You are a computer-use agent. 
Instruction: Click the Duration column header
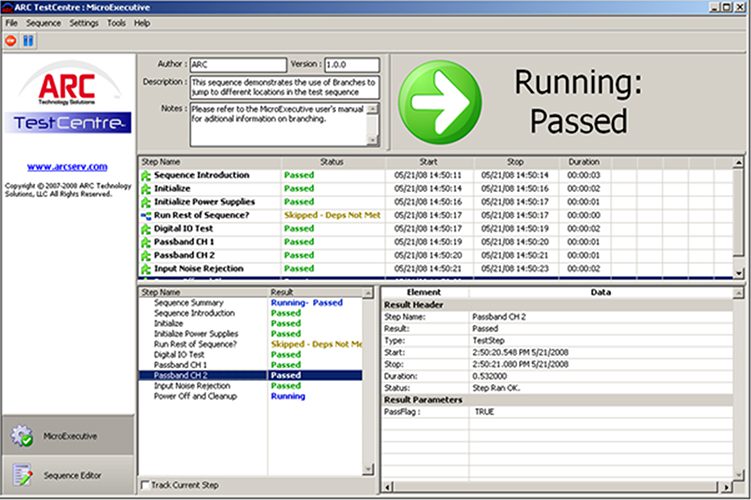[584, 162]
